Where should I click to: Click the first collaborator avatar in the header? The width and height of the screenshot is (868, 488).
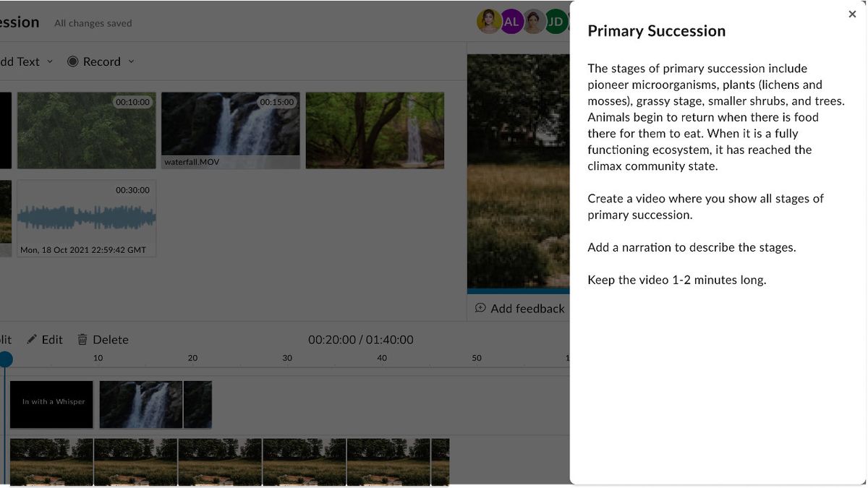[490, 21]
